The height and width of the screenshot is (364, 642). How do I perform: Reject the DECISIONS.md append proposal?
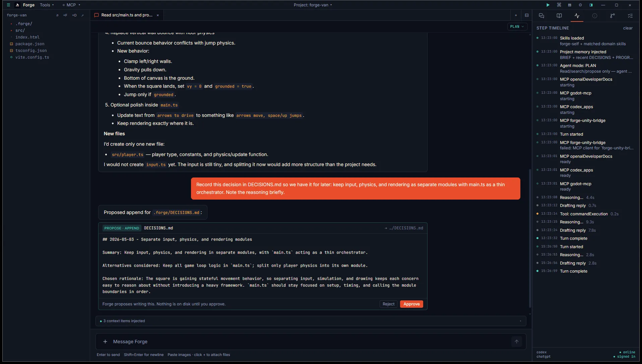pyautogui.click(x=388, y=304)
